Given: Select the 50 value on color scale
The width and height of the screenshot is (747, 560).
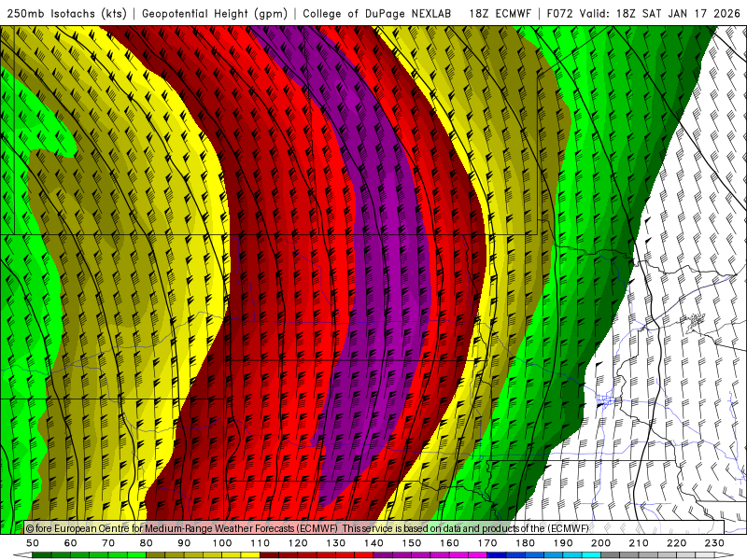Looking at the screenshot, I should point(33,543).
